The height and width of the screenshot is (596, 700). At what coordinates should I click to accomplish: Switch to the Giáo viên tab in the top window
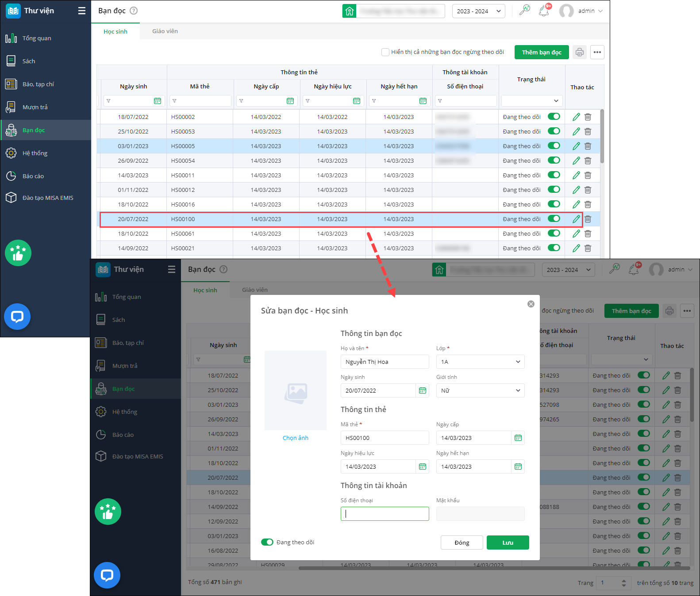click(165, 31)
